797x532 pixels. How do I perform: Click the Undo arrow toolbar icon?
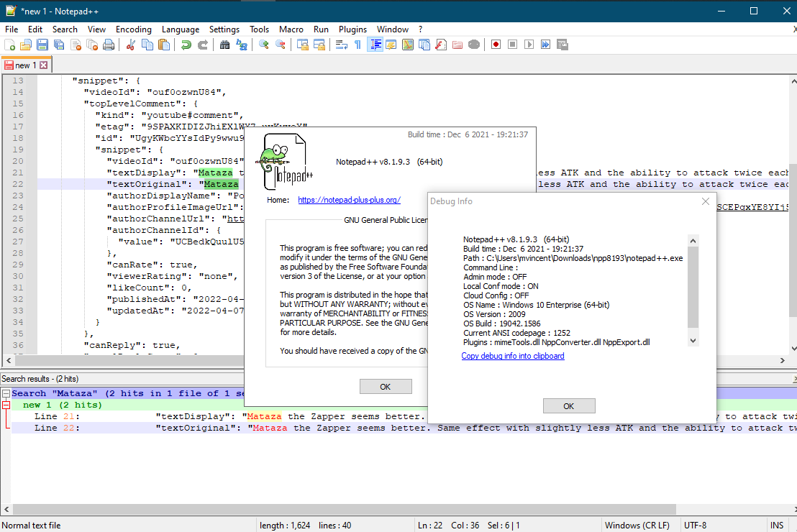tap(186, 45)
